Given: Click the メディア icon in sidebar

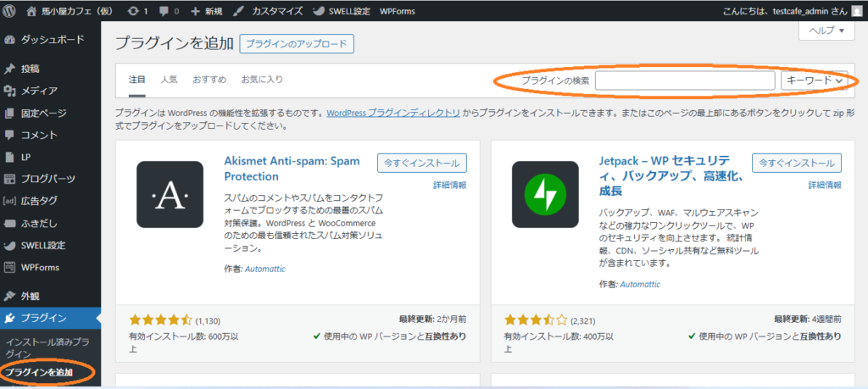Looking at the screenshot, I should (9, 91).
